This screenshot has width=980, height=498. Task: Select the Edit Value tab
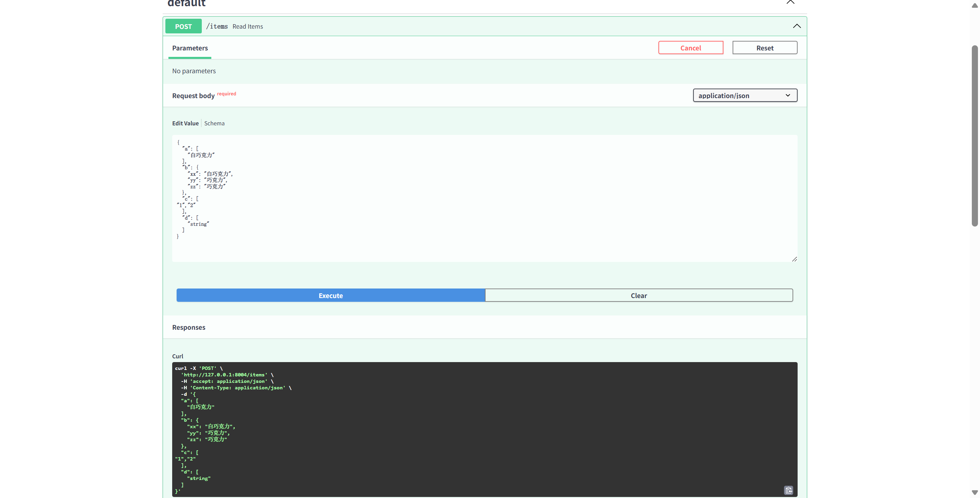click(185, 123)
